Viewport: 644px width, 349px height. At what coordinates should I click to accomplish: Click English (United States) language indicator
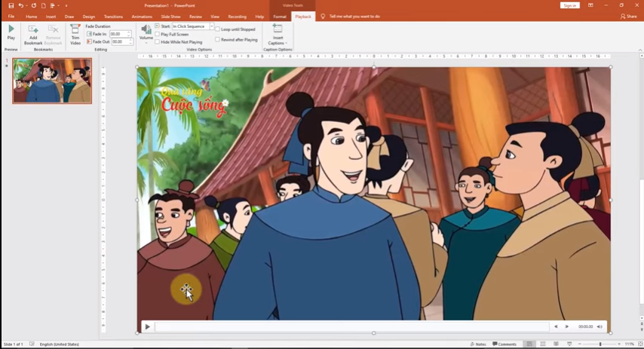(x=59, y=344)
